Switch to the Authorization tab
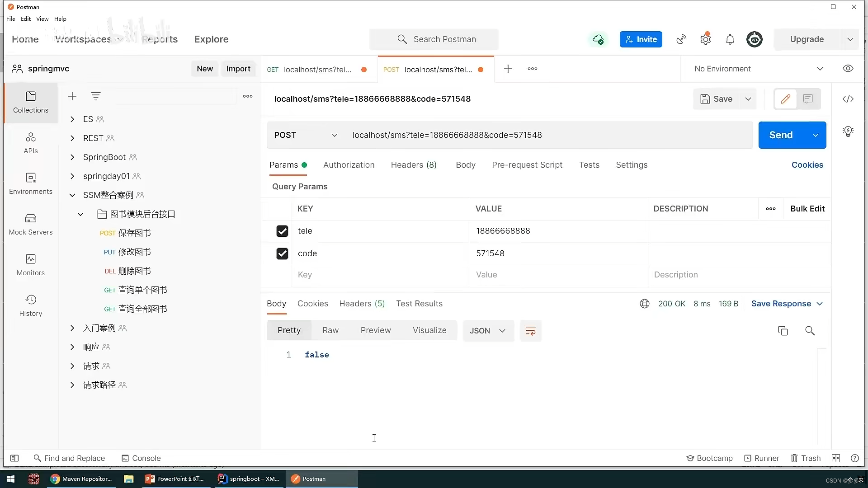 click(349, 165)
